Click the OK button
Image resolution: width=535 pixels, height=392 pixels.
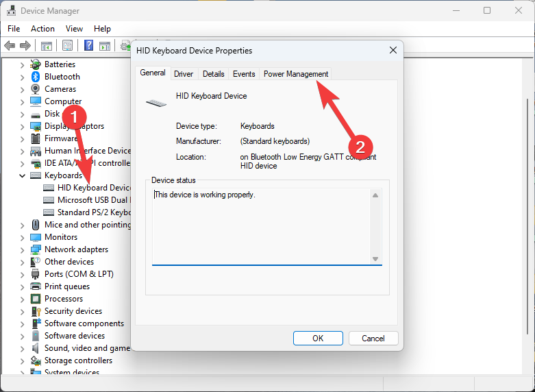318,339
